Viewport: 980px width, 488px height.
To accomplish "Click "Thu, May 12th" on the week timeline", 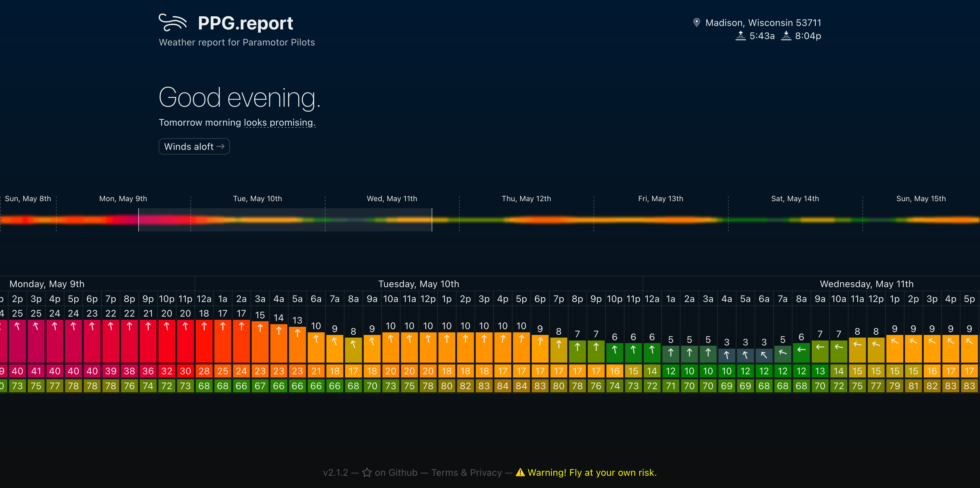I will coord(526,198).
